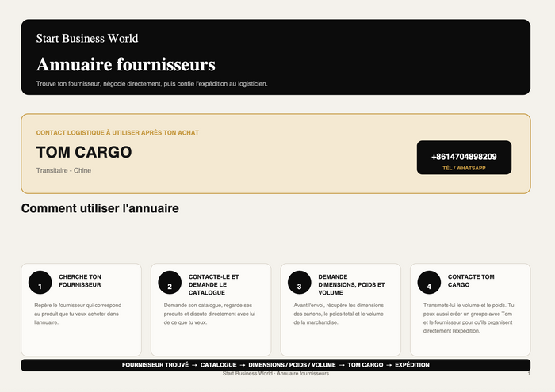Click description starting 'Demande son catalogue'
The height and width of the screenshot is (392, 555).
[209, 314]
